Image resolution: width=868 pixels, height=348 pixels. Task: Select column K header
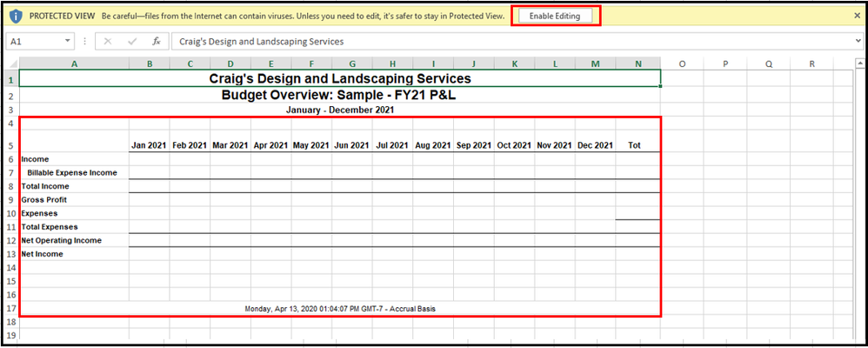coord(514,64)
